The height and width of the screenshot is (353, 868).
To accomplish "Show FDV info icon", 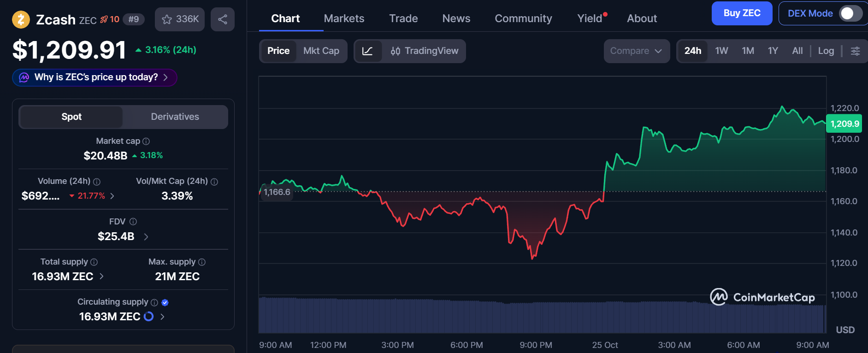I will pos(133,222).
